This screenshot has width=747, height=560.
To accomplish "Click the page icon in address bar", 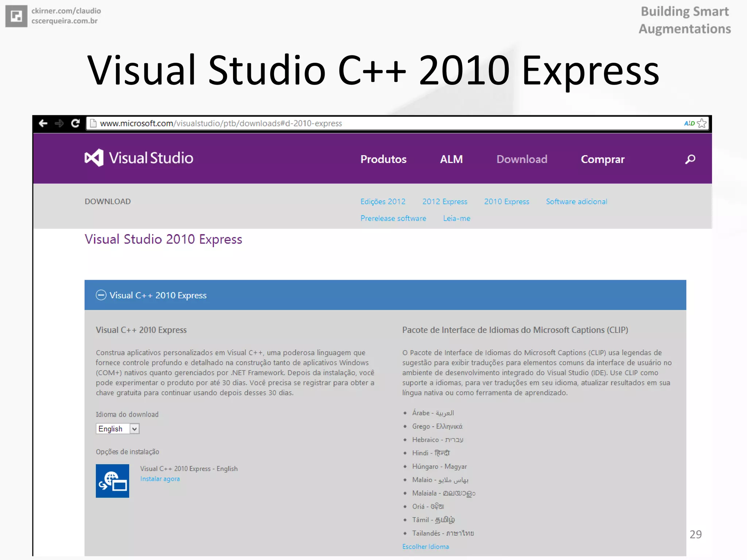I will coord(93,123).
